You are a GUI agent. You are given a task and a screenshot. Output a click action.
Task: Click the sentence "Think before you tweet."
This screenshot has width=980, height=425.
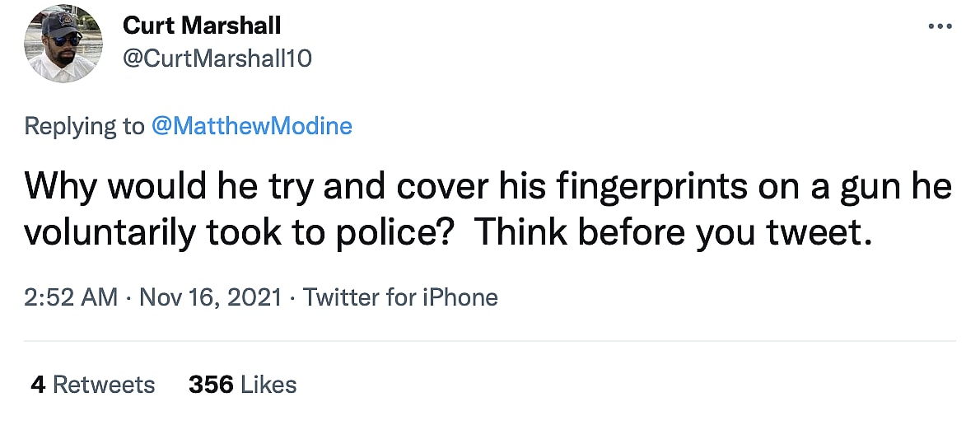coord(672,233)
